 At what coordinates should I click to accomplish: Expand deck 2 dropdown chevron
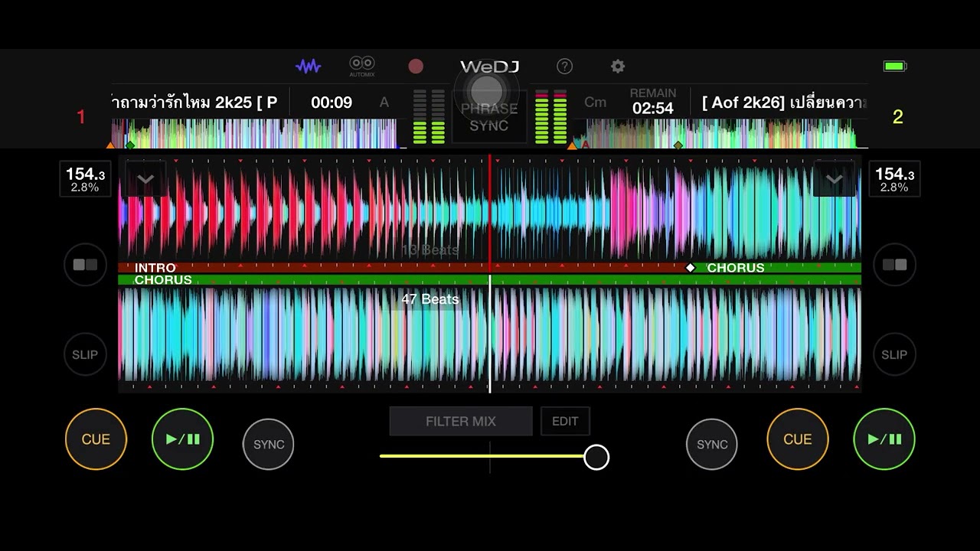coord(834,180)
